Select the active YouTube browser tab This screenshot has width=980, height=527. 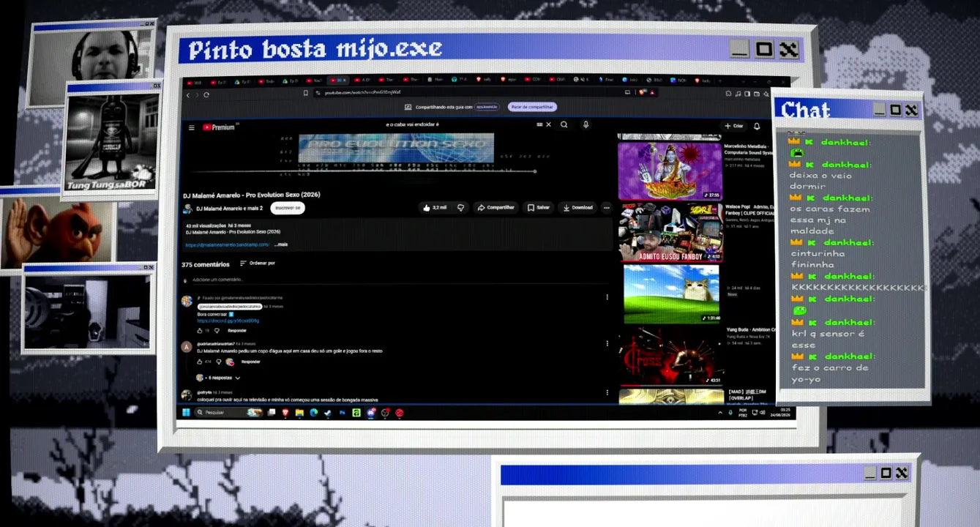338,80
